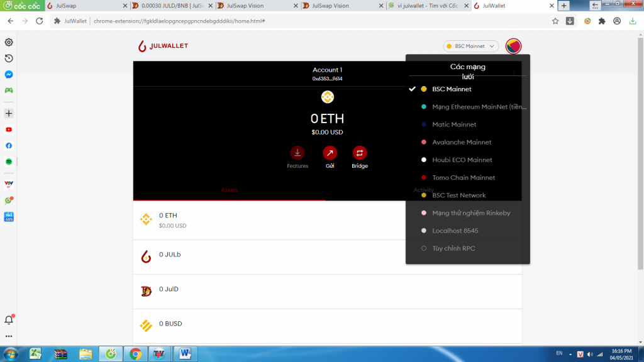
Task: Click the Features download icon
Action: click(297, 153)
